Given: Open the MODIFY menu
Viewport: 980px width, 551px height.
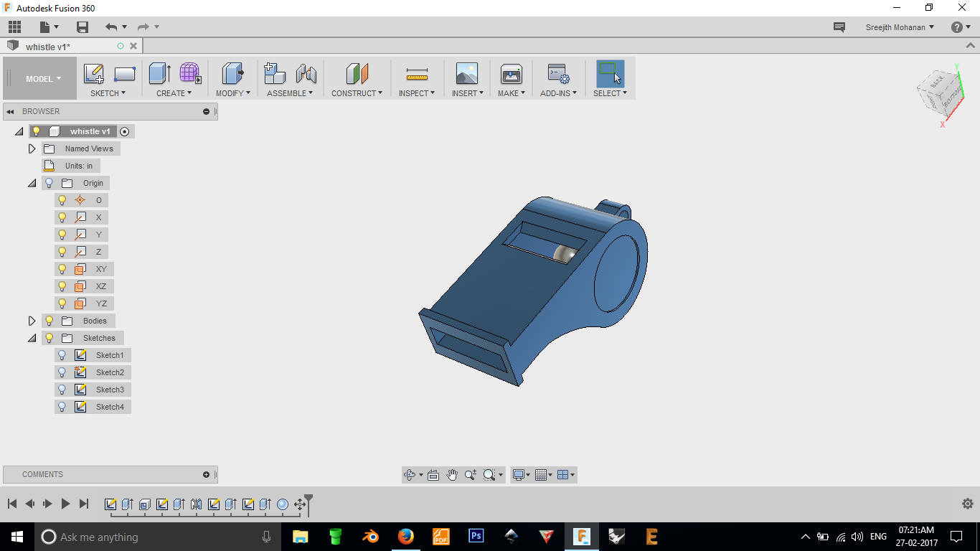Looking at the screenshot, I should 233,93.
